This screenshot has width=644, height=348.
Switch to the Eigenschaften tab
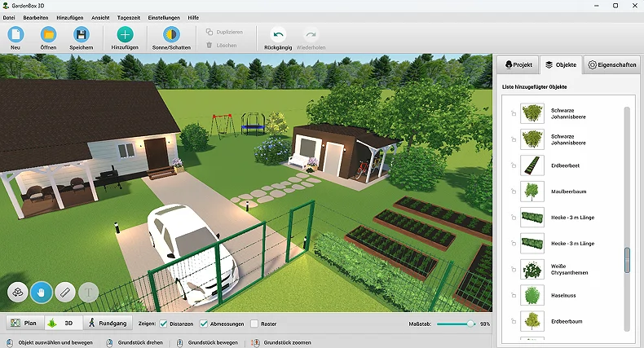click(x=612, y=65)
